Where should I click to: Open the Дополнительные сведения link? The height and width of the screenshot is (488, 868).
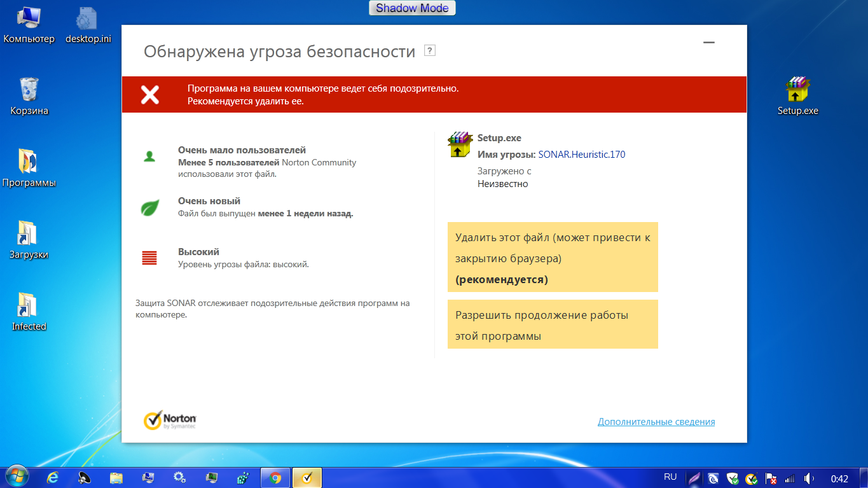(x=656, y=422)
